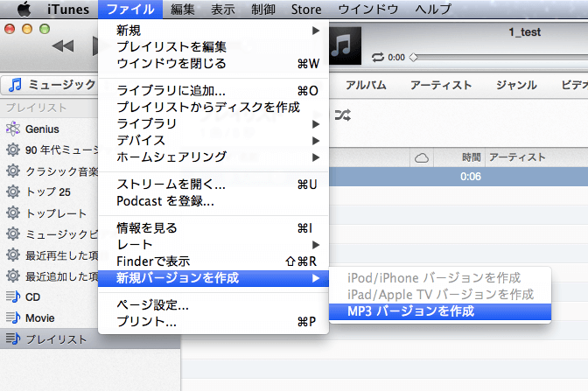Select the 最近追加した項目 smart playlist

[x=49, y=276]
